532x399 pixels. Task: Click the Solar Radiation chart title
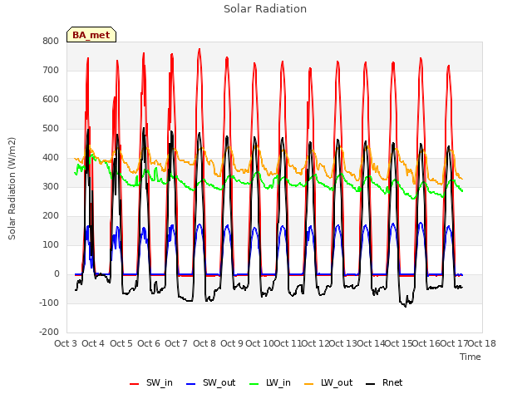pyautogui.click(x=265, y=9)
